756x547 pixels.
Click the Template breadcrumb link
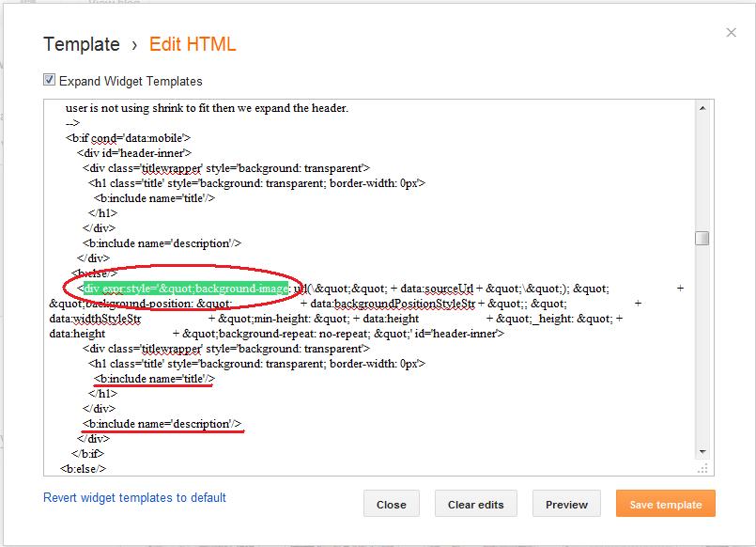coord(81,44)
